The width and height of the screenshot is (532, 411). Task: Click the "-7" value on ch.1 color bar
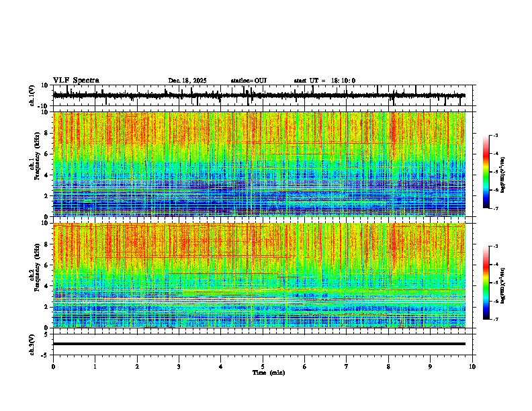[x=495, y=208]
